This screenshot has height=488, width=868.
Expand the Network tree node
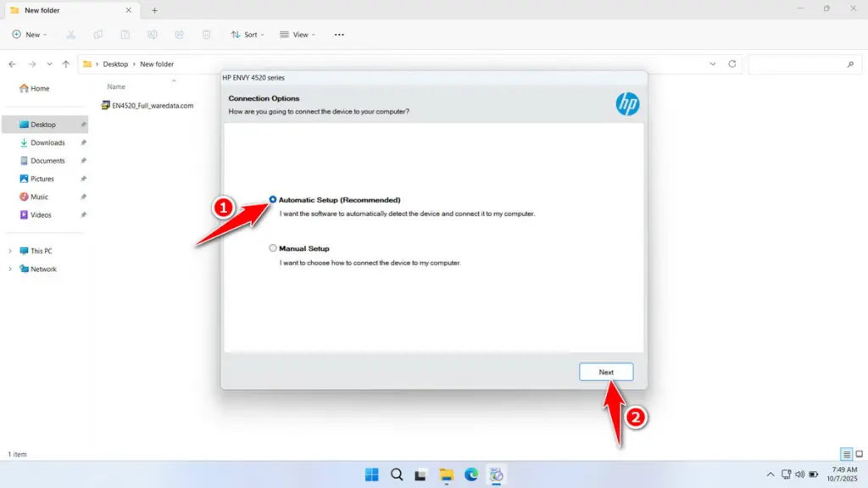coord(11,269)
